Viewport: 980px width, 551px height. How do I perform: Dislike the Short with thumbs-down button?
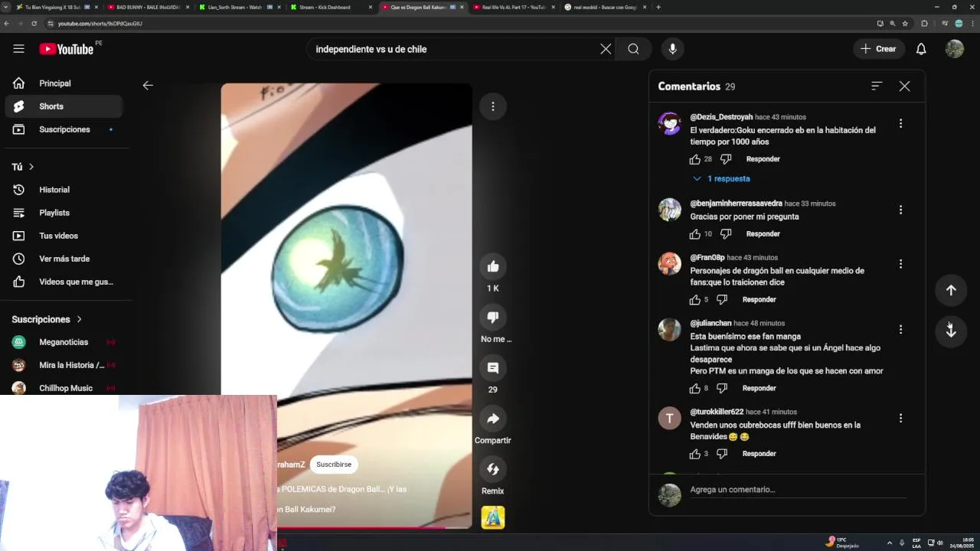click(x=493, y=317)
